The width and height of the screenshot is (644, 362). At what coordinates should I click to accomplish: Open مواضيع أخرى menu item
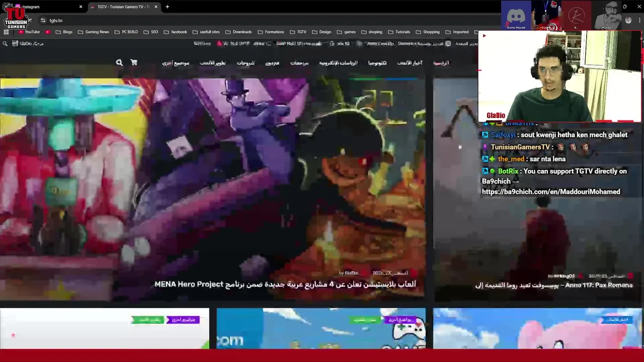pyautogui.click(x=176, y=63)
